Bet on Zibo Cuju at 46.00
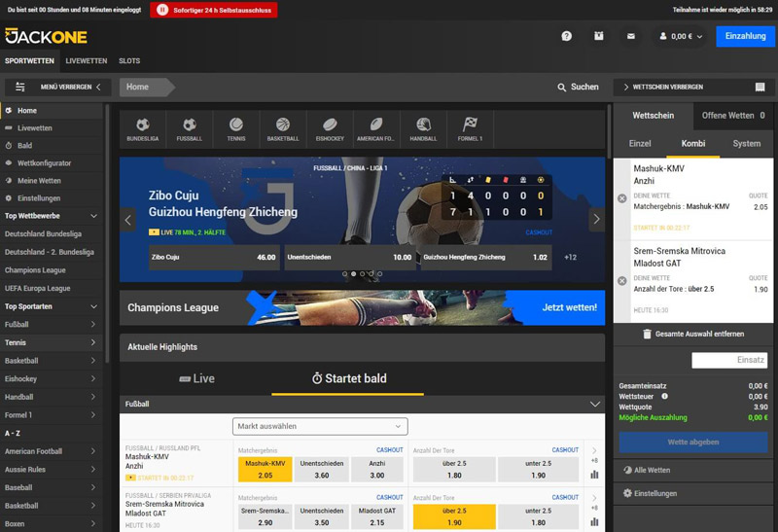 [x=214, y=257]
